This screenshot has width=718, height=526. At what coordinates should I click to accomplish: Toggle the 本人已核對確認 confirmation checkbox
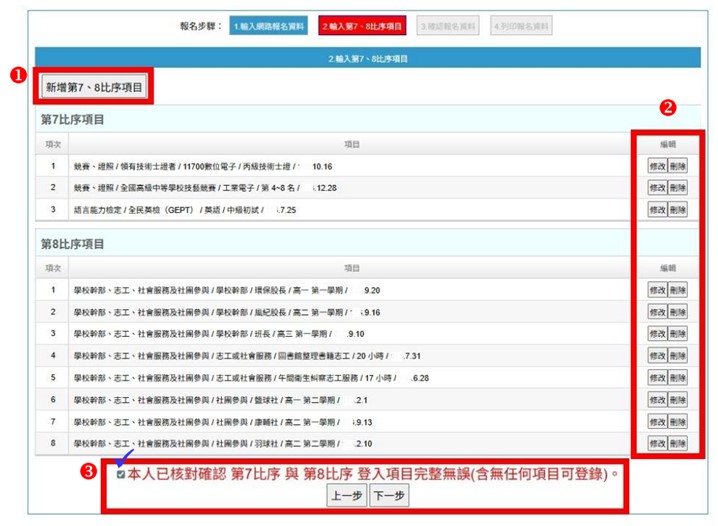121,474
